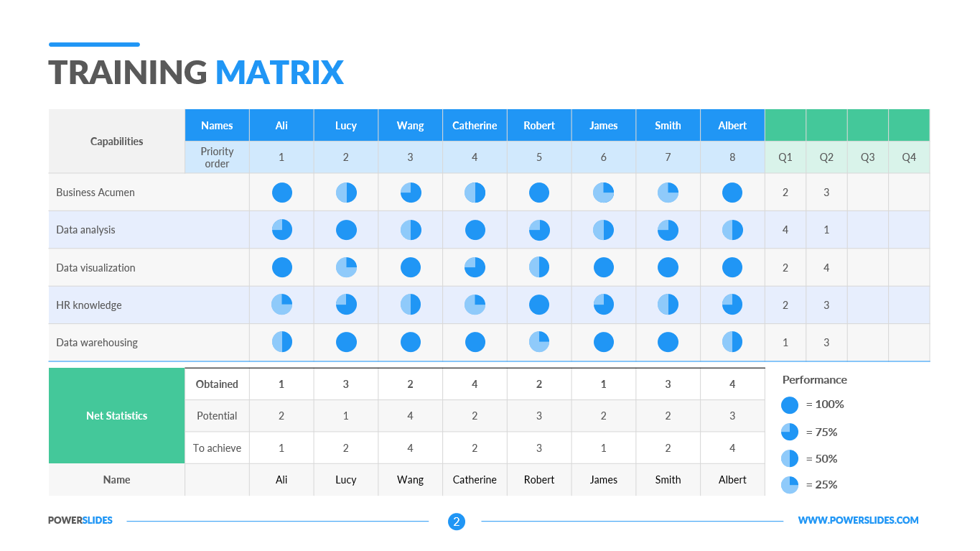This screenshot has width=980, height=551.
Task: Select the Names column header
Action: pos(217,125)
